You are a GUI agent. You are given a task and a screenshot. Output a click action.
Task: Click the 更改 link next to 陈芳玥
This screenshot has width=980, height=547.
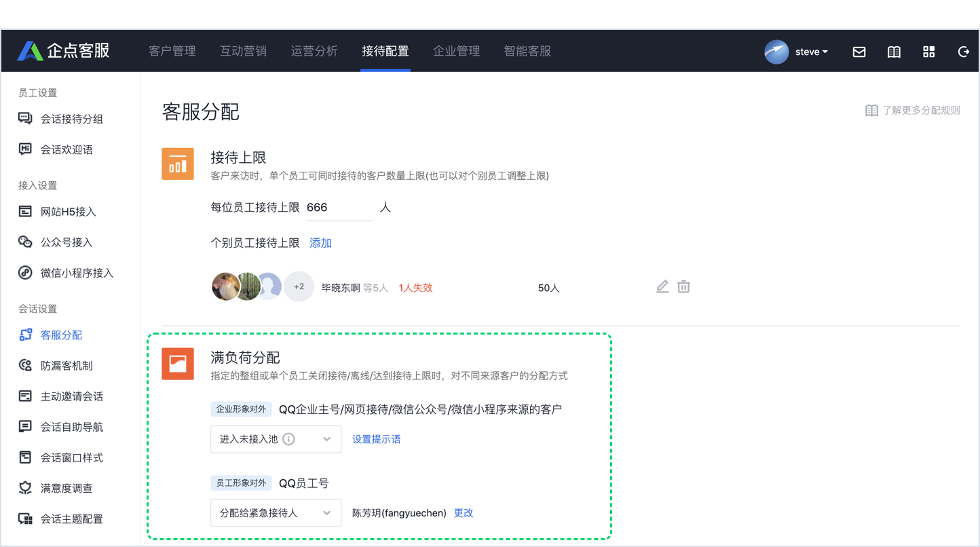click(x=464, y=513)
